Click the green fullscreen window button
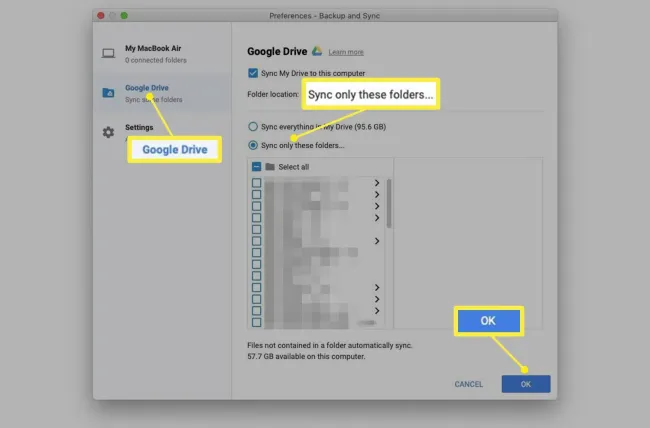 124,15
